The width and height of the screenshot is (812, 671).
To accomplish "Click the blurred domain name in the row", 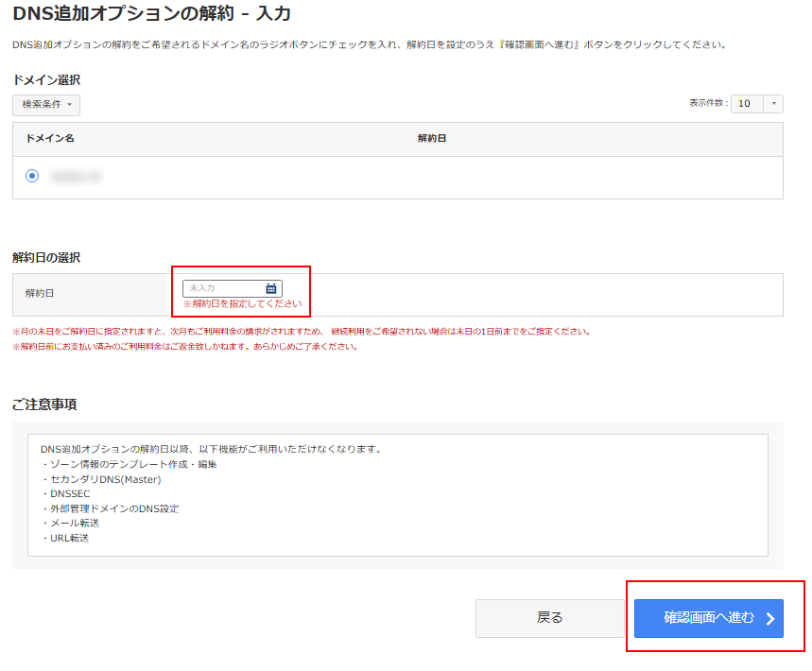I will click(x=76, y=177).
